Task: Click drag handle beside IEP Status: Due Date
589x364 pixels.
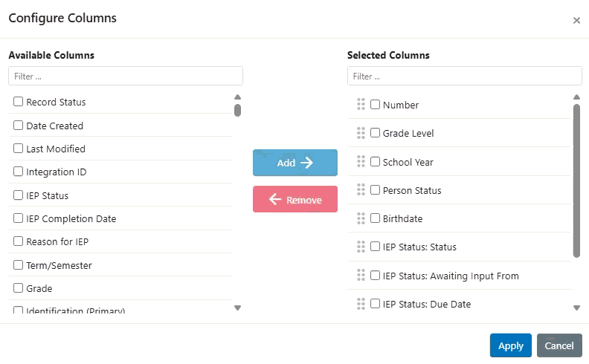Action: point(361,304)
